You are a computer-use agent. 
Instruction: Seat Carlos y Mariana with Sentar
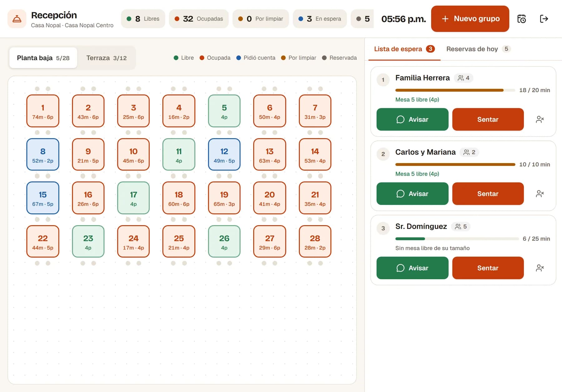coord(488,194)
